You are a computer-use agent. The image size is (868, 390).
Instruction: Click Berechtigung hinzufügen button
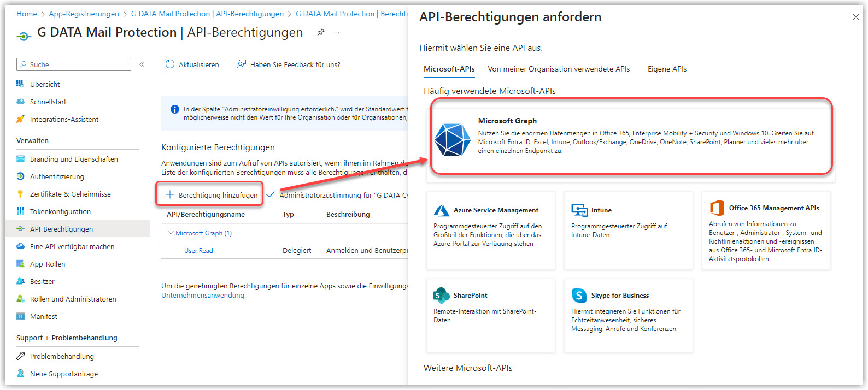[210, 195]
